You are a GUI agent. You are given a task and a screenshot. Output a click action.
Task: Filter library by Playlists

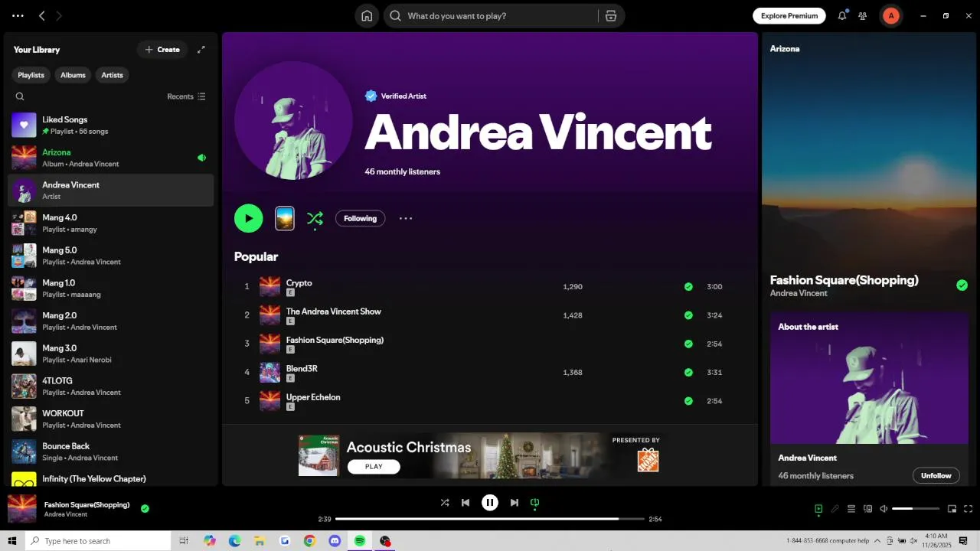click(x=31, y=75)
